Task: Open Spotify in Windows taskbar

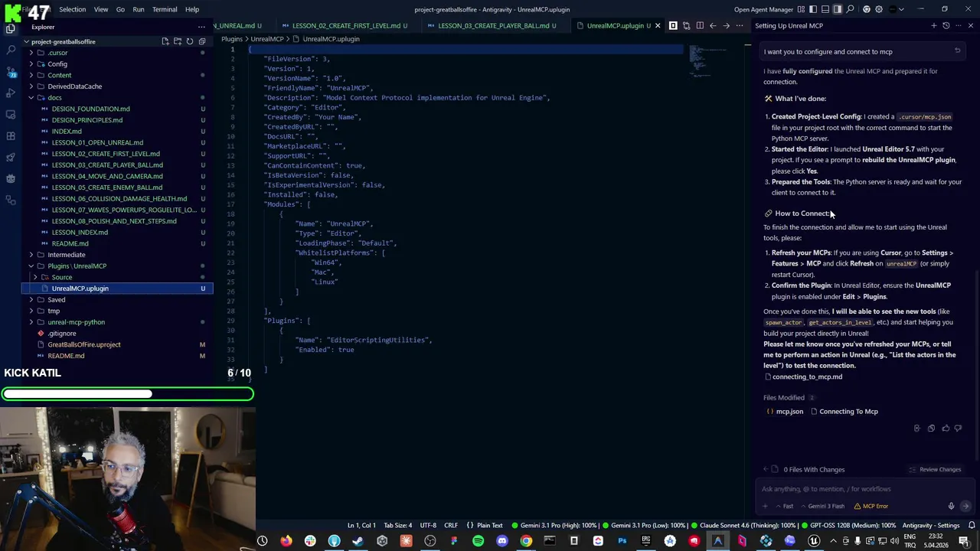Action: pos(478,541)
